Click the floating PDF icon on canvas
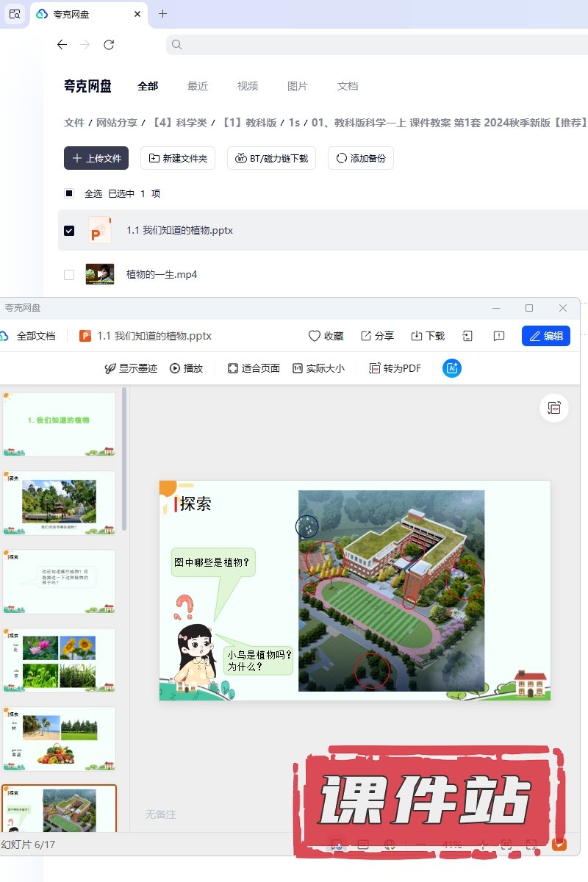The width and height of the screenshot is (588, 882). click(554, 408)
